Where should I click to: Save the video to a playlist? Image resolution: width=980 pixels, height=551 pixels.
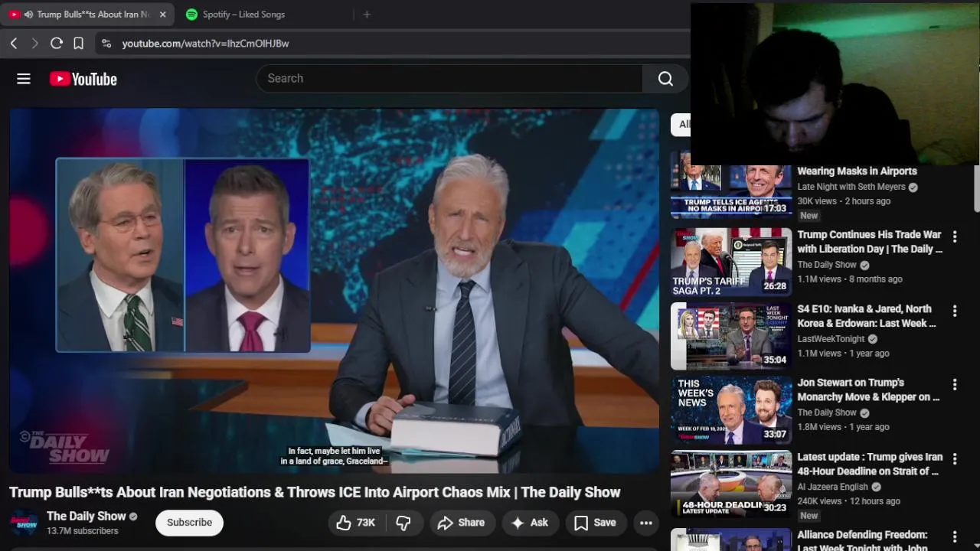pos(595,523)
